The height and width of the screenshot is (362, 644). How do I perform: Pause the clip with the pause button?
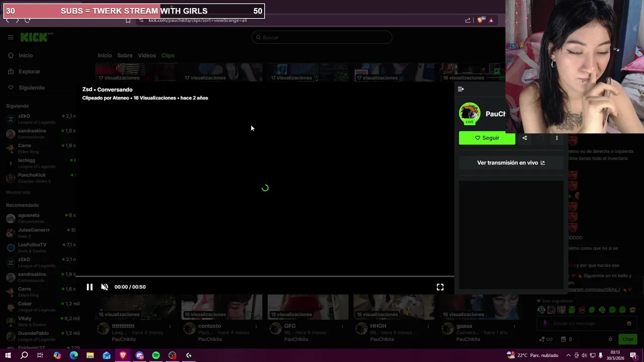pyautogui.click(x=90, y=287)
